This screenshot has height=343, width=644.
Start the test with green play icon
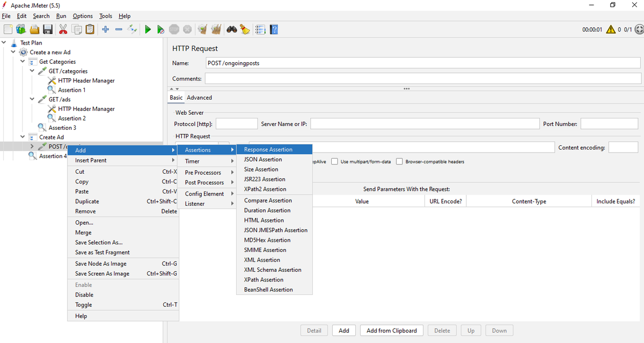(148, 29)
